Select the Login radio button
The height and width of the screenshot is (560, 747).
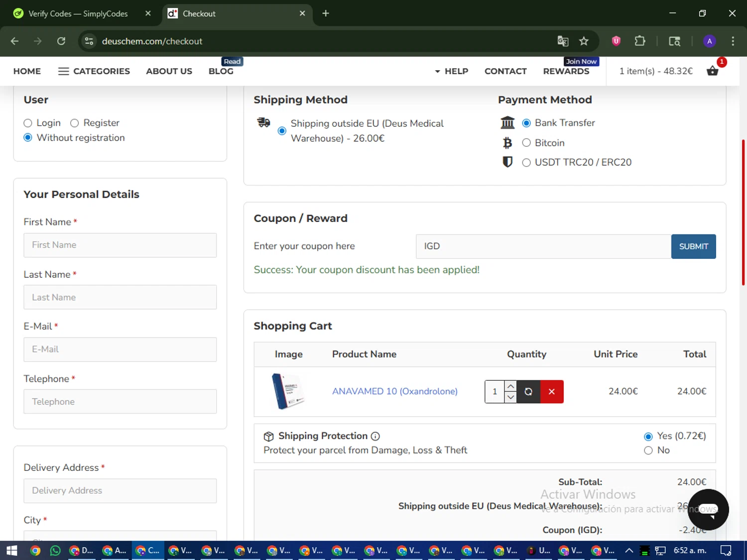point(28,123)
